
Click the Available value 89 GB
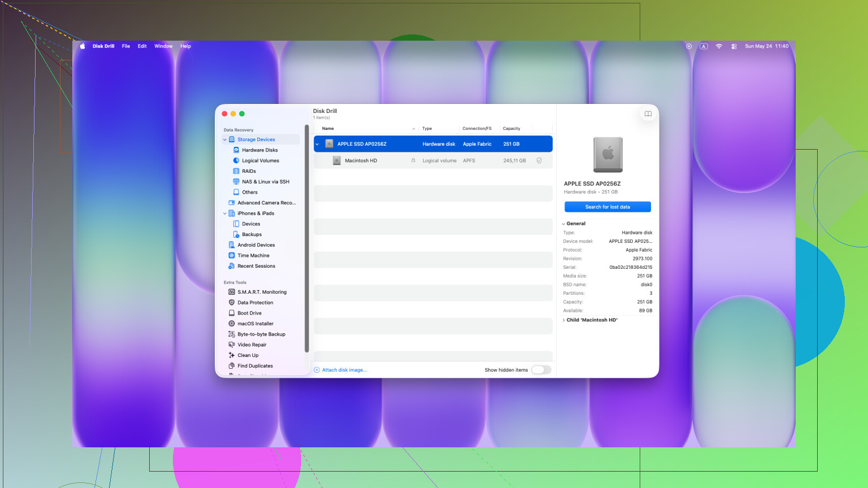tap(645, 311)
